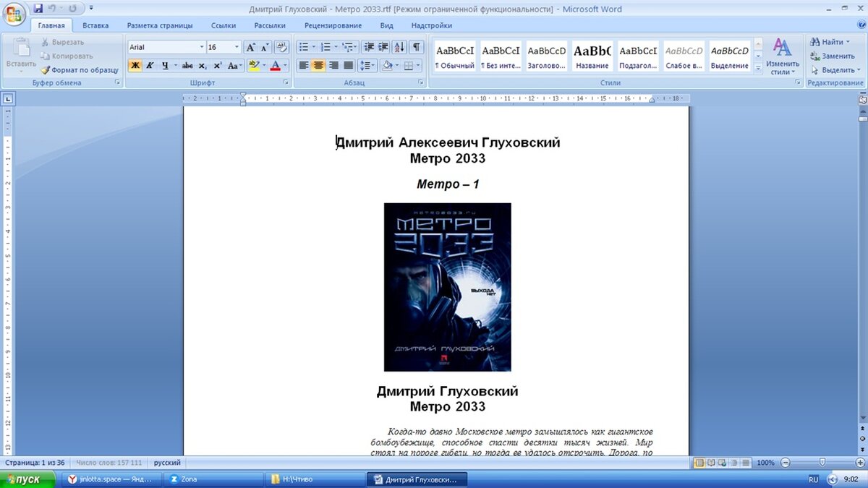Switch to the Вид tab
Screen dimensions: 868x488
point(387,25)
